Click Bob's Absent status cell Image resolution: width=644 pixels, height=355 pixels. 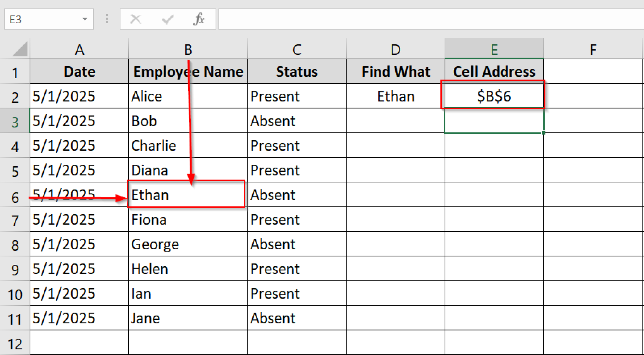[x=297, y=121]
